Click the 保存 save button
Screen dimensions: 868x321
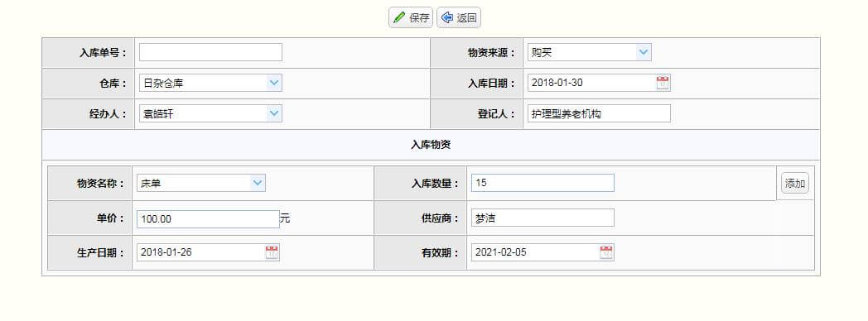coord(410,17)
